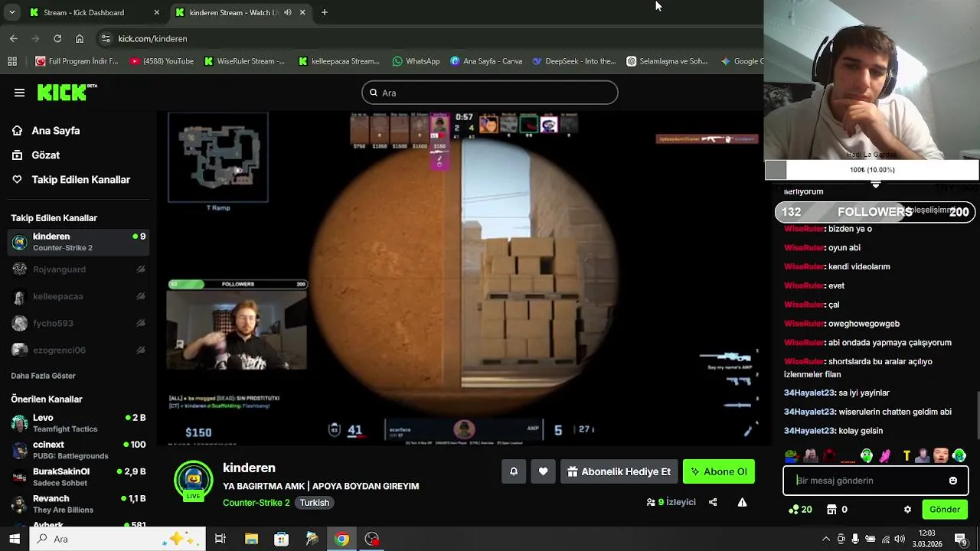Image resolution: width=980 pixels, height=551 pixels.
Task: Select the kinderen followed channel
Action: (79, 242)
